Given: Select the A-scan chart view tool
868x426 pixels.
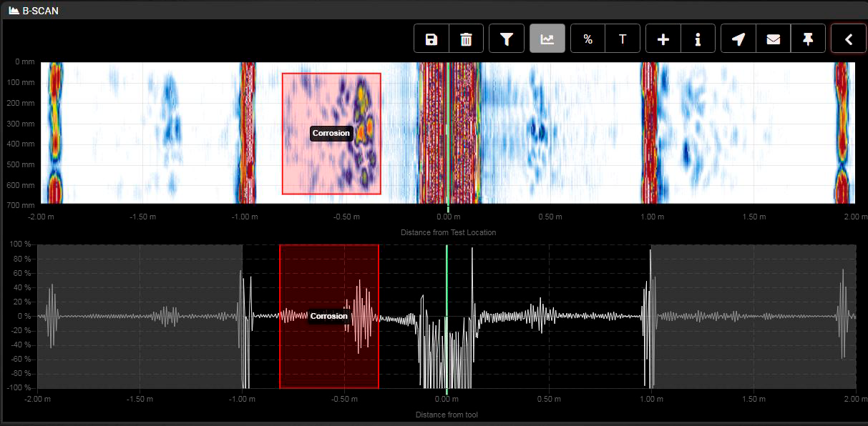Looking at the screenshot, I should (x=547, y=38).
